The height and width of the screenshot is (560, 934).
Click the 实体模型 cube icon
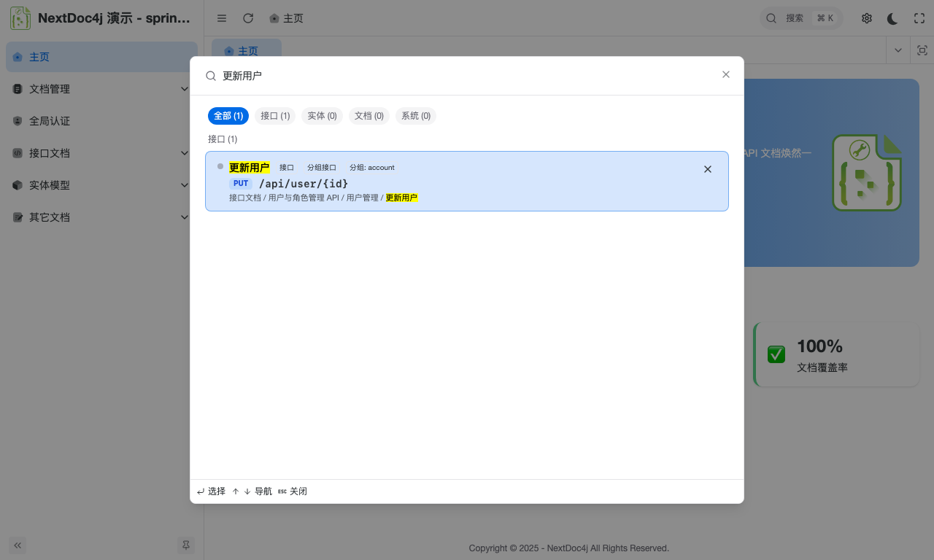pyautogui.click(x=18, y=185)
